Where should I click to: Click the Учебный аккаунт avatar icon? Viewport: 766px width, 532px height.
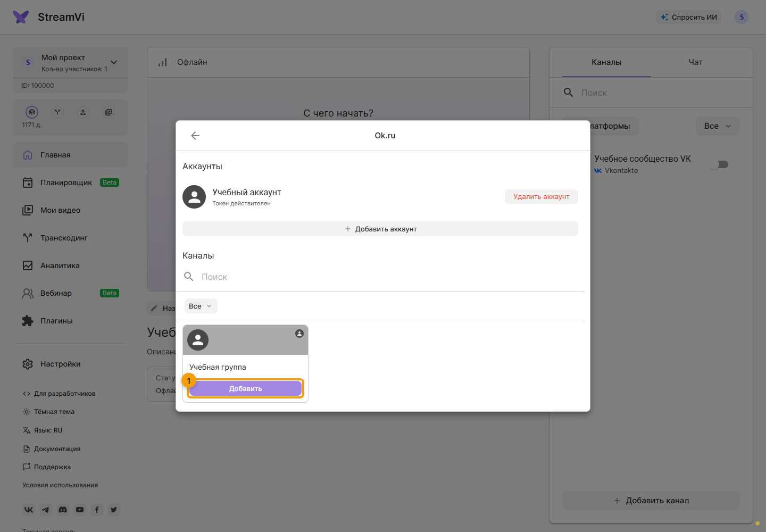coord(194,197)
